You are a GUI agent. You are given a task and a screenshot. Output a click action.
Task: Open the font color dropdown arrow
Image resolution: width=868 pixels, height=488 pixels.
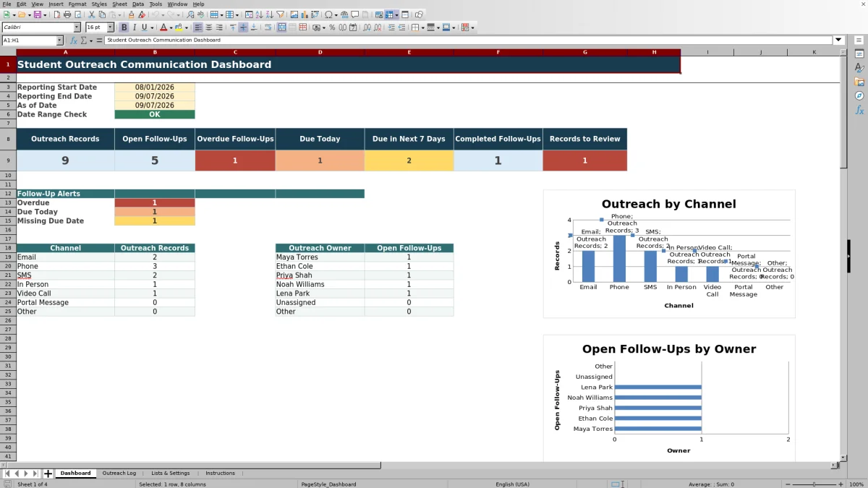[x=171, y=27]
